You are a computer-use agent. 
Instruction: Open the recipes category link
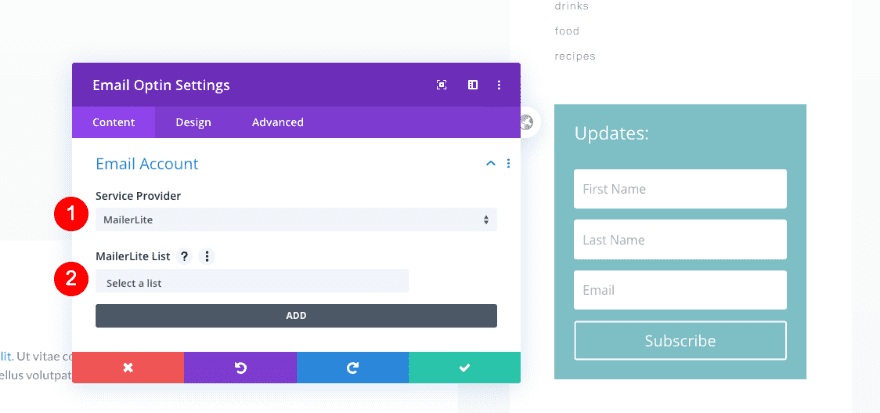click(x=575, y=56)
